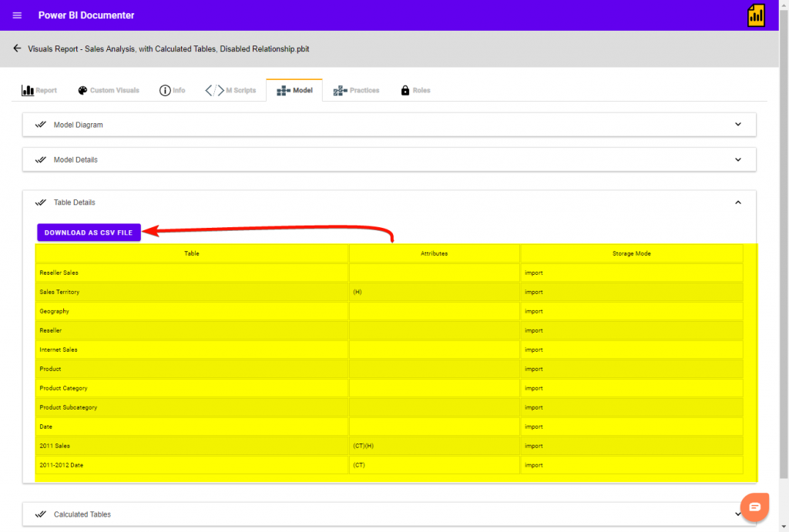Image resolution: width=789 pixels, height=532 pixels.
Task: Collapse the Table Details section
Action: (737, 202)
